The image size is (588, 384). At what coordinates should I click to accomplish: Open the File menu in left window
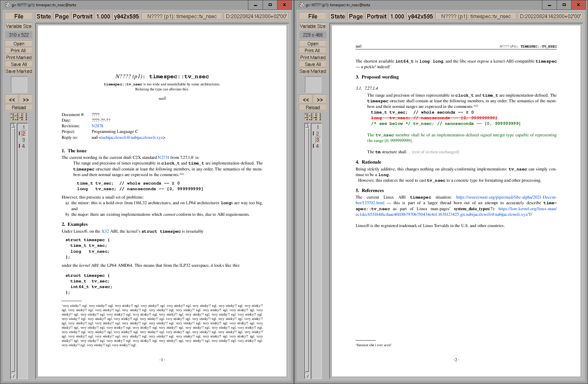click(19, 16)
